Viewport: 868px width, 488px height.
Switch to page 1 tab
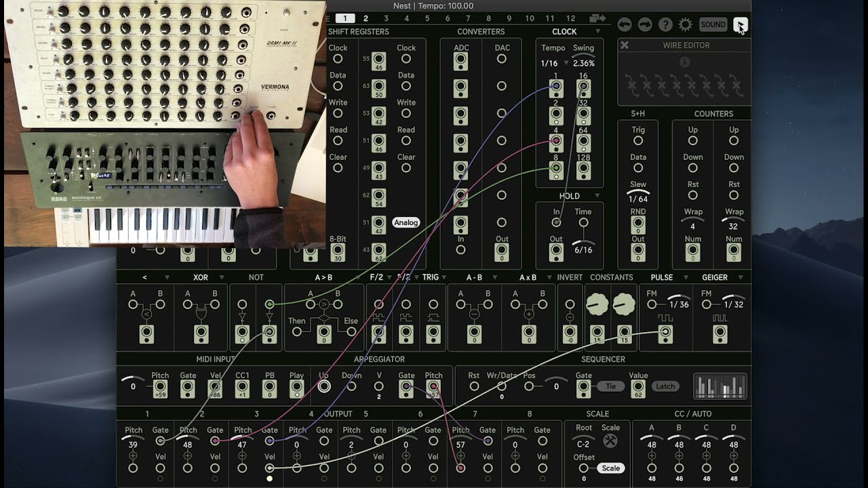point(344,18)
